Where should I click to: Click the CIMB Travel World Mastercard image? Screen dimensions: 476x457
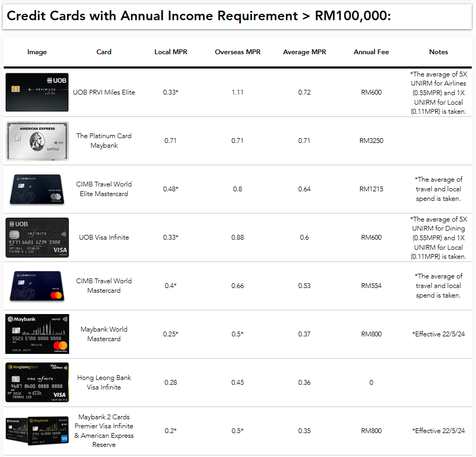pos(37,286)
